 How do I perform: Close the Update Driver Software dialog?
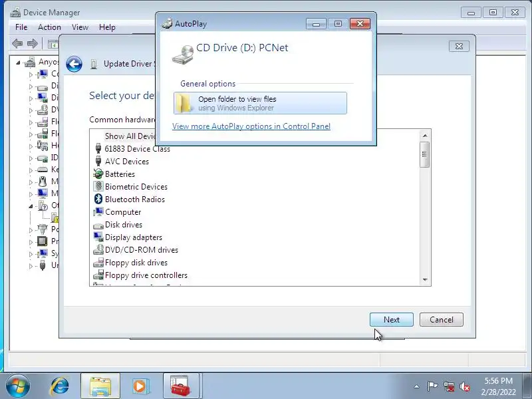(x=459, y=46)
